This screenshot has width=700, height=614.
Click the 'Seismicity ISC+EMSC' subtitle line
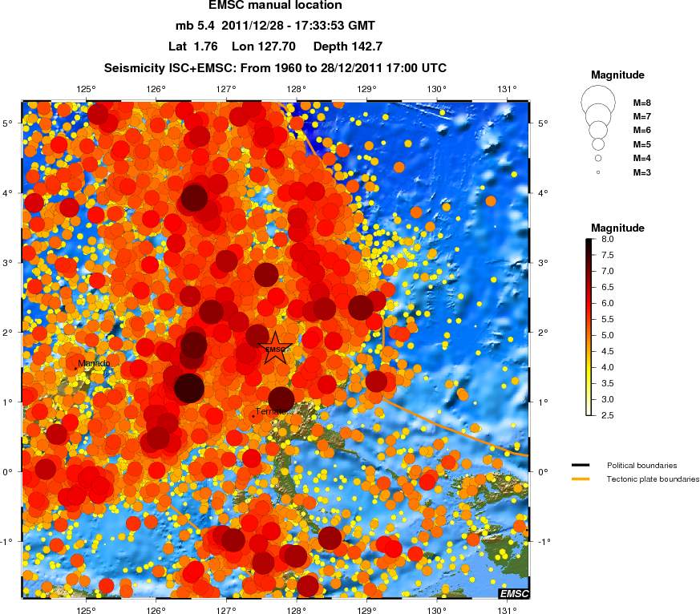[x=276, y=68]
